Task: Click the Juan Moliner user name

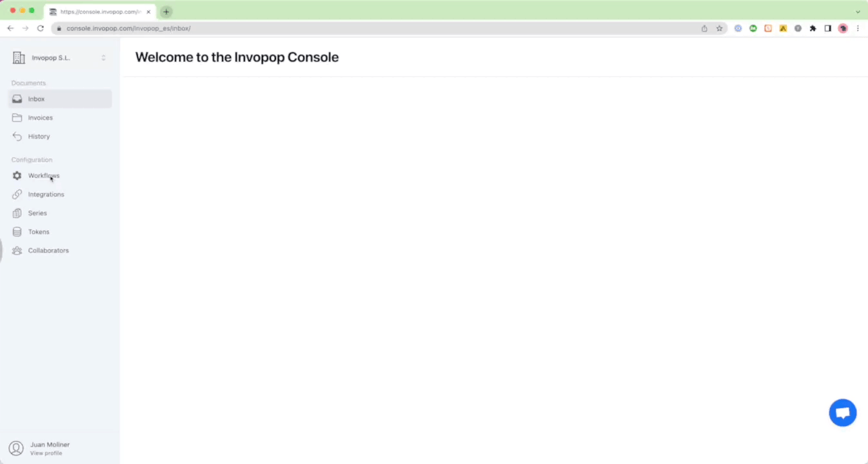Action: pos(50,445)
